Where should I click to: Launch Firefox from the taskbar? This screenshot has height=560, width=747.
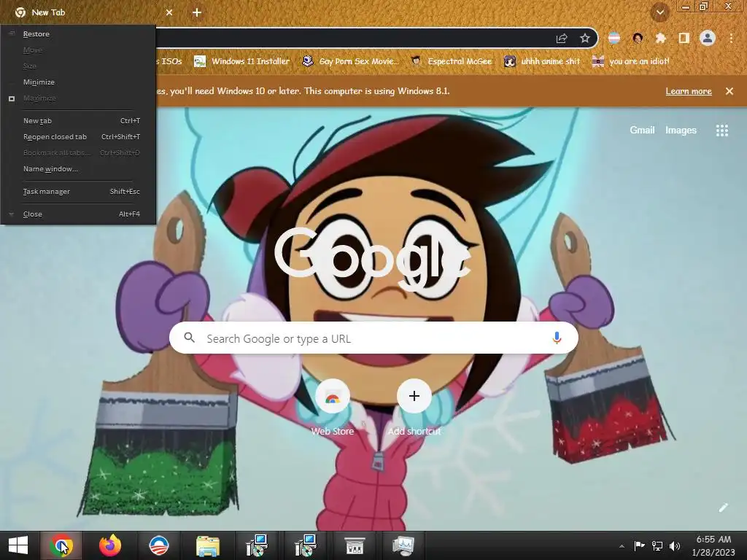coord(110,545)
